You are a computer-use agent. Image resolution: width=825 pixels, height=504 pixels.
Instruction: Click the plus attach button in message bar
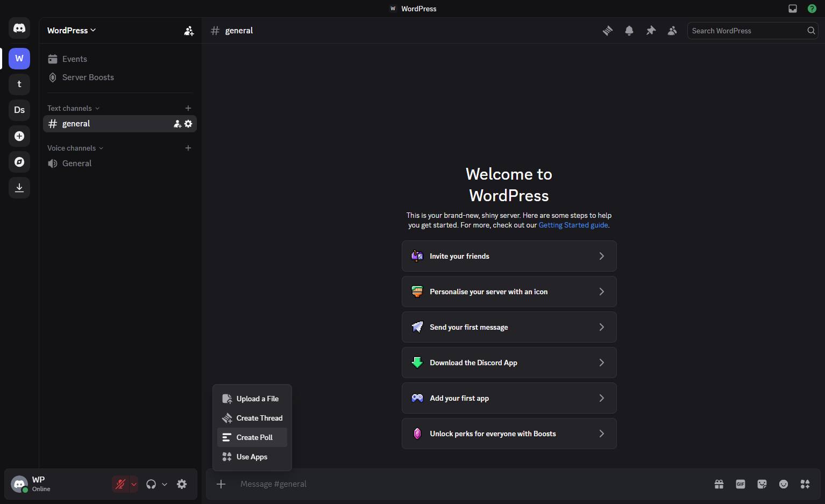point(221,484)
